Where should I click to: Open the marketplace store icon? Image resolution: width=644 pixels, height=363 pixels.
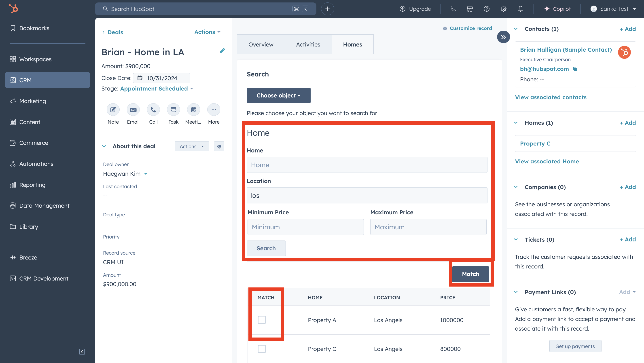tap(470, 9)
